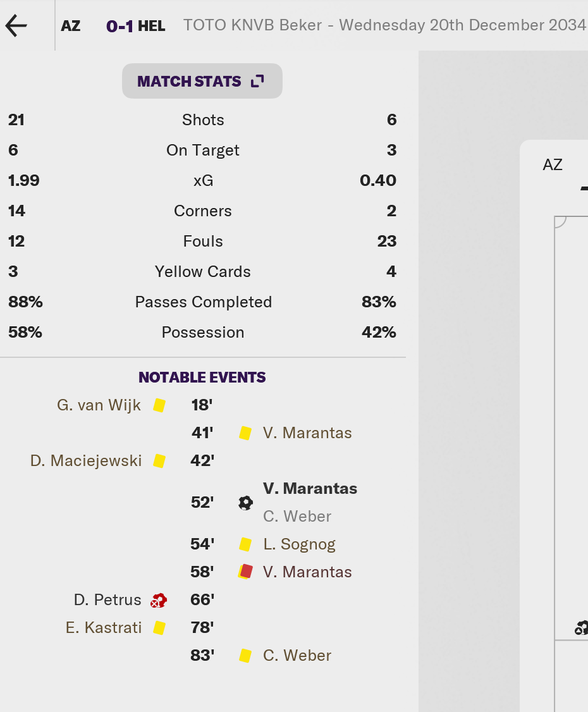This screenshot has width=588, height=712.
Task: Click the 0-1 match score
Action: point(120,27)
